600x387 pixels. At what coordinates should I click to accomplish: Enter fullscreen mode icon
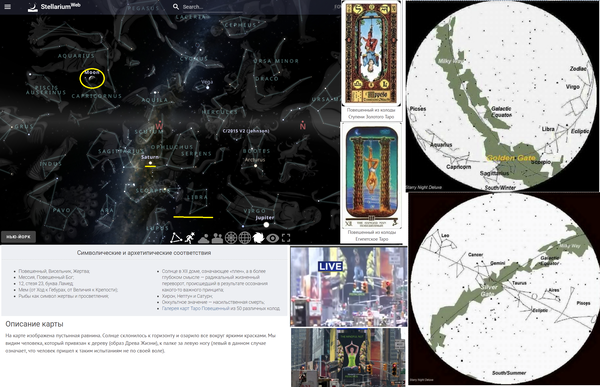(x=286, y=238)
